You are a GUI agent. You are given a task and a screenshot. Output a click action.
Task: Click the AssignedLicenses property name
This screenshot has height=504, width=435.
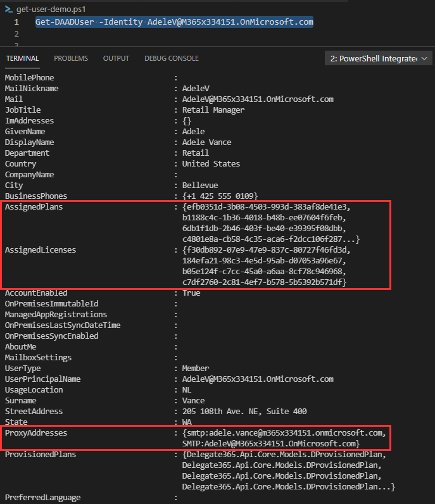pos(40,250)
